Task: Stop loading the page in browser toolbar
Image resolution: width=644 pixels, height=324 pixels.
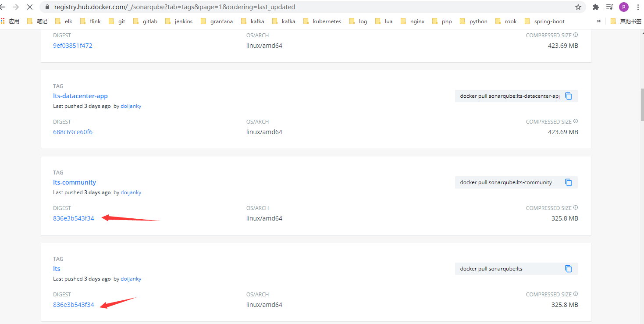Action: (x=29, y=7)
